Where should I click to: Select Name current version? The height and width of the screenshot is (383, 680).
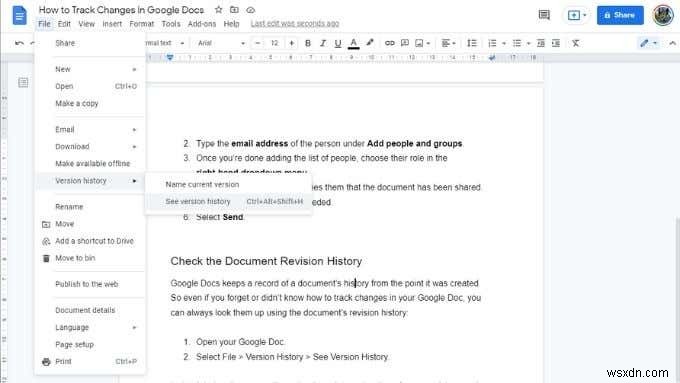coord(228,184)
